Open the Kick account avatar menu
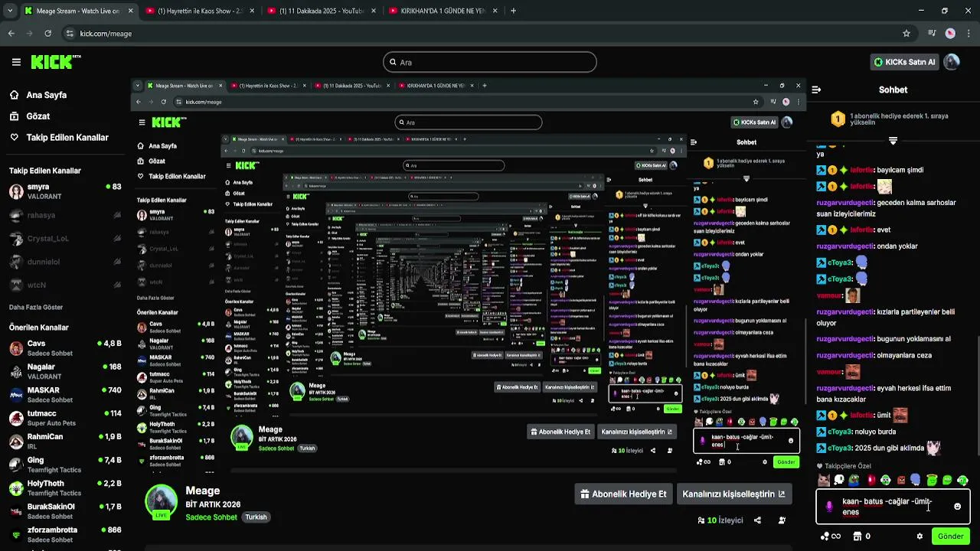This screenshot has height=551, width=980. pos(952,62)
